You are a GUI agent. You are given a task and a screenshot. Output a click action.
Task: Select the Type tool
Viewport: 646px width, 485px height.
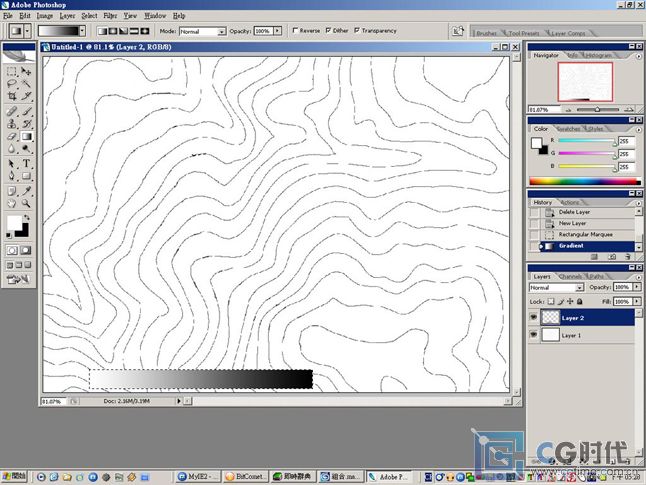26,164
